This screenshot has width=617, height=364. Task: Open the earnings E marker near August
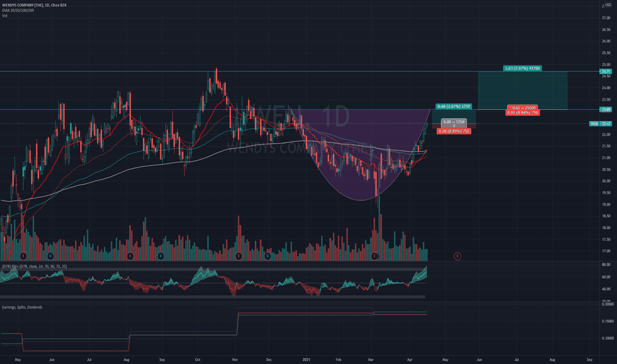[130, 256]
